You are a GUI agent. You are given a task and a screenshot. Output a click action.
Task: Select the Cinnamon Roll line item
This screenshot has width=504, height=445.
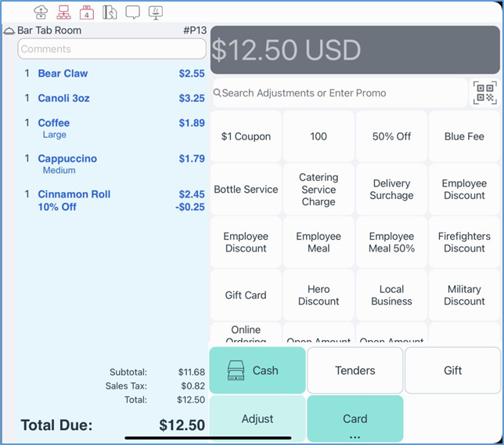(x=74, y=194)
